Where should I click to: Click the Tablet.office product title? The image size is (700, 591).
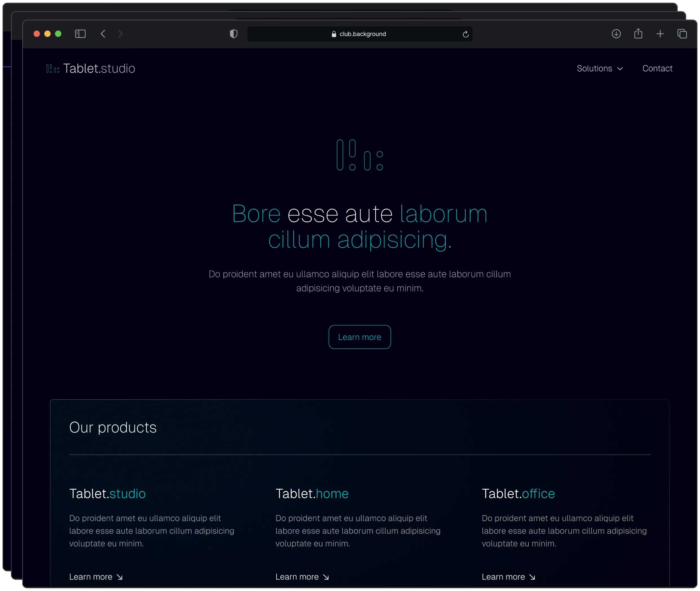pos(518,494)
